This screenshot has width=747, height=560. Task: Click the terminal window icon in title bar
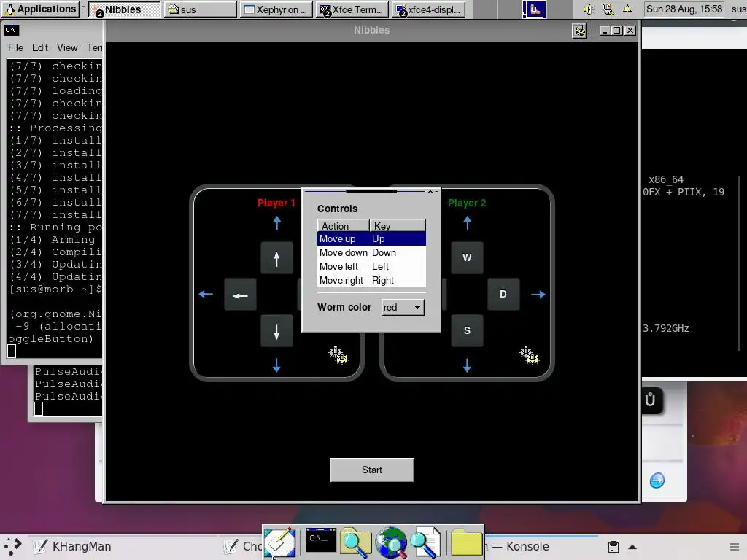[x=12, y=31]
